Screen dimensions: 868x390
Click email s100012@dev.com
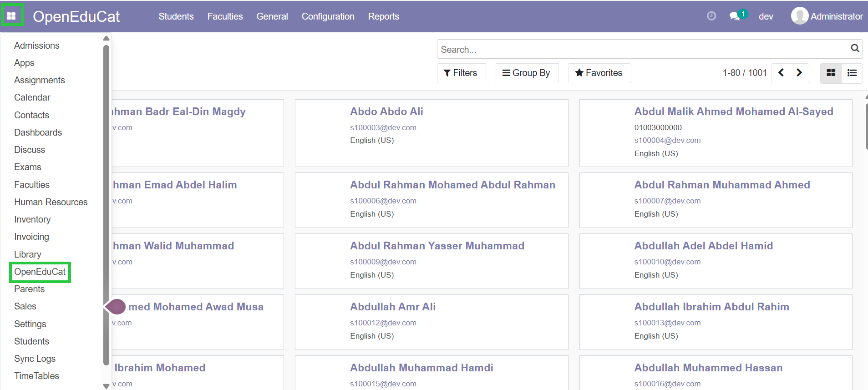click(x=383, y=323)
